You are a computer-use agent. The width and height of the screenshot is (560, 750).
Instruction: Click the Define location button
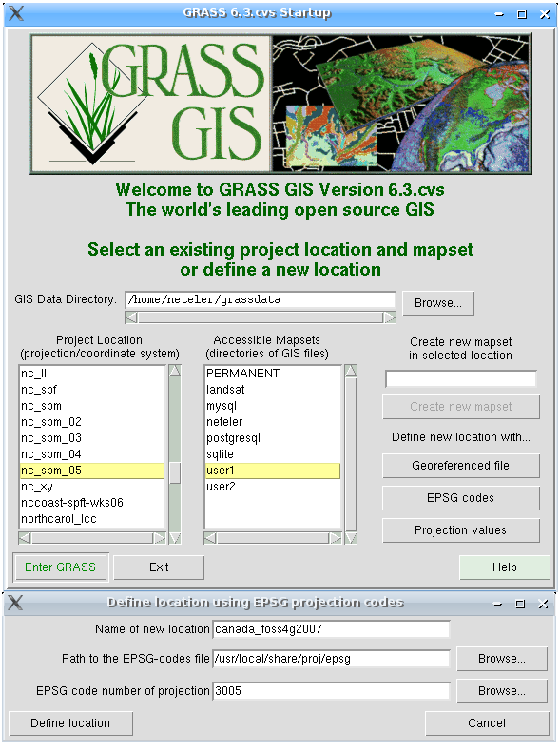[x=70, y=723]
